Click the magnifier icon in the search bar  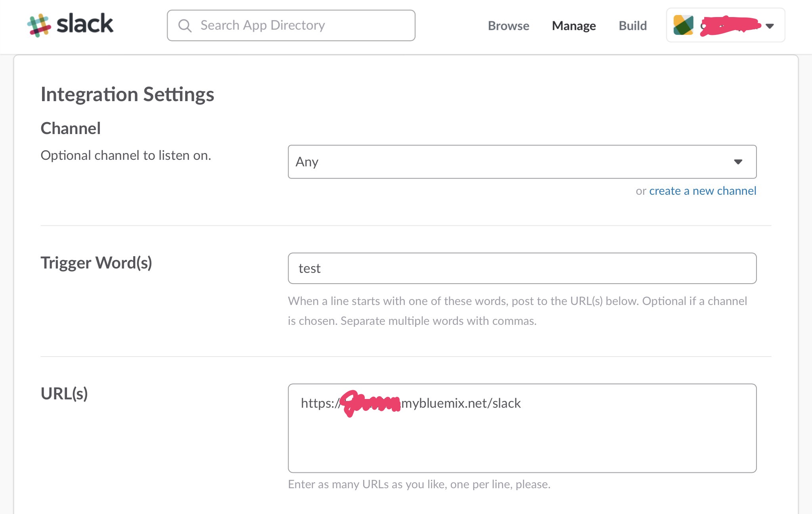coord(185,25)
